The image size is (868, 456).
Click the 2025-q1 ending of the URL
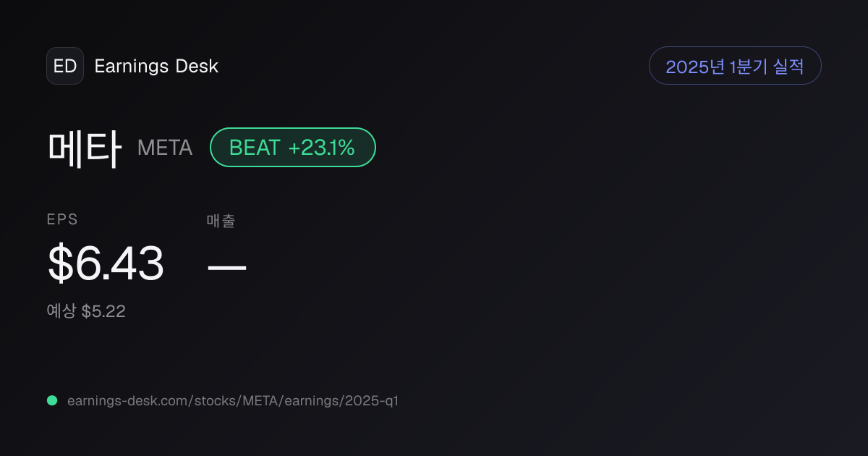pyautogui.click(x=372, y=400)
